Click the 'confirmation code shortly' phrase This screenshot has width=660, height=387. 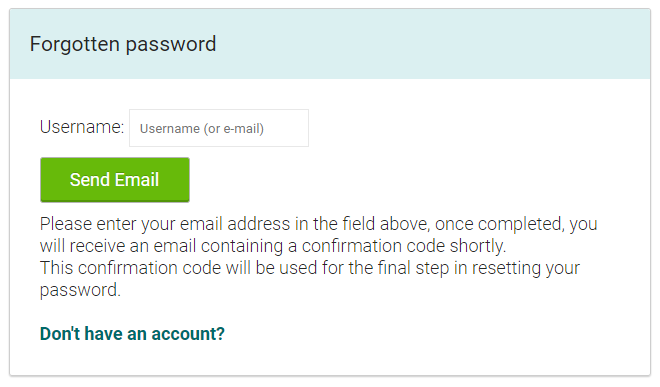tap(404, 246)
